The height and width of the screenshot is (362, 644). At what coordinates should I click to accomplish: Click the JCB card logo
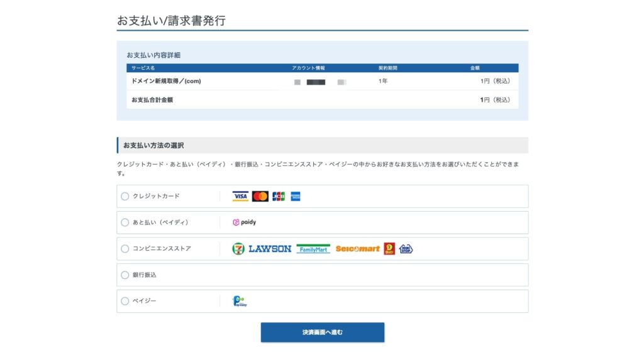[x=279, y=196]
